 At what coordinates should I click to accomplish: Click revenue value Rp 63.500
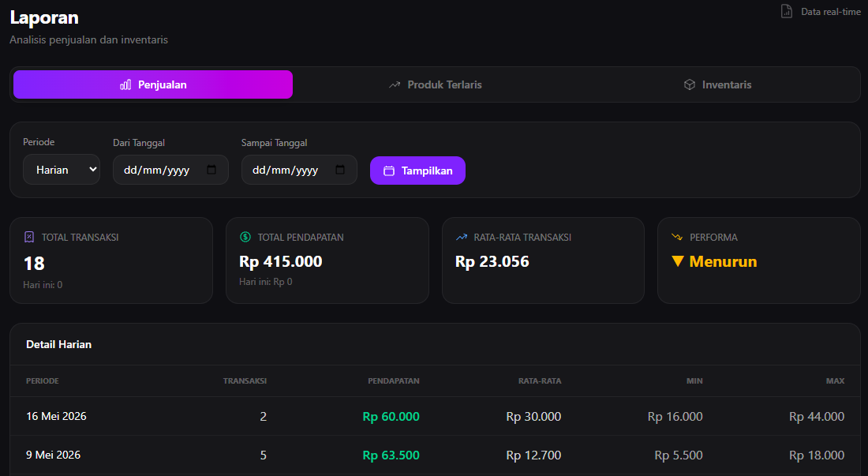tap(391, 455)
